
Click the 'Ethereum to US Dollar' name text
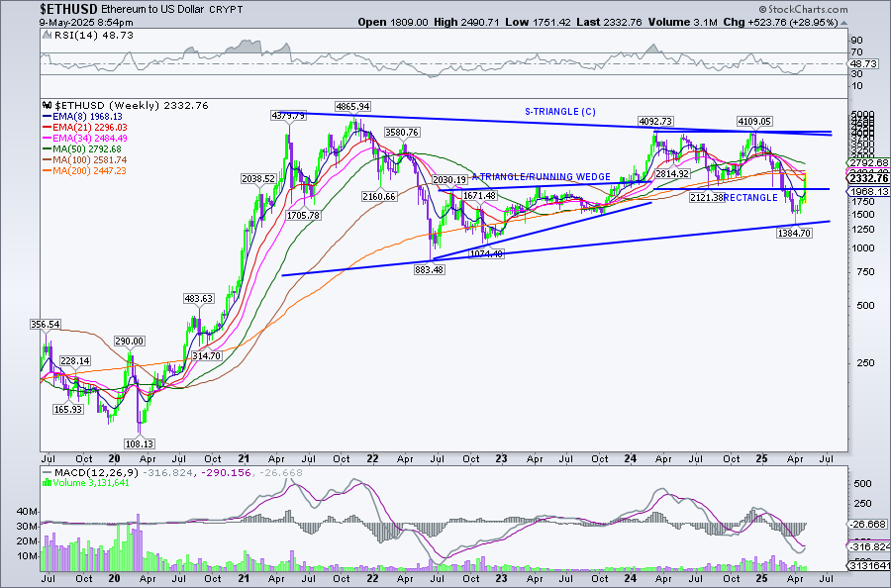pos(152,10)
